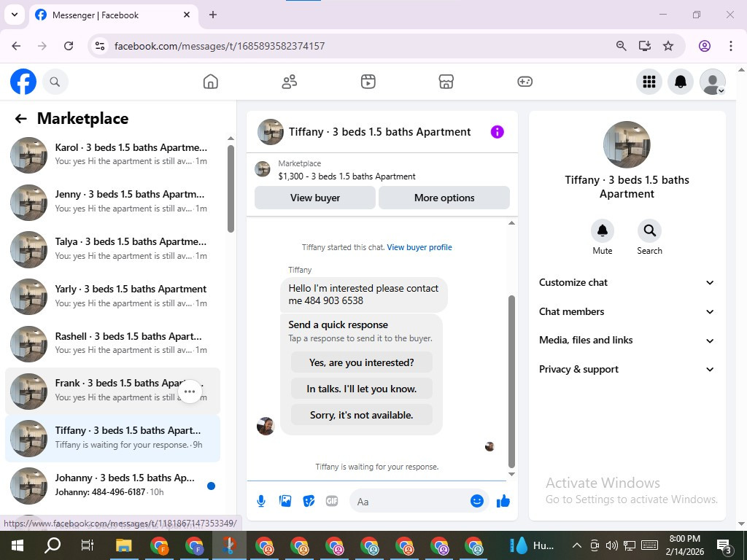The width and height of the screenshot is (747, 560).
Task: Expand Privacy & support section
Action: click(627, 370)
